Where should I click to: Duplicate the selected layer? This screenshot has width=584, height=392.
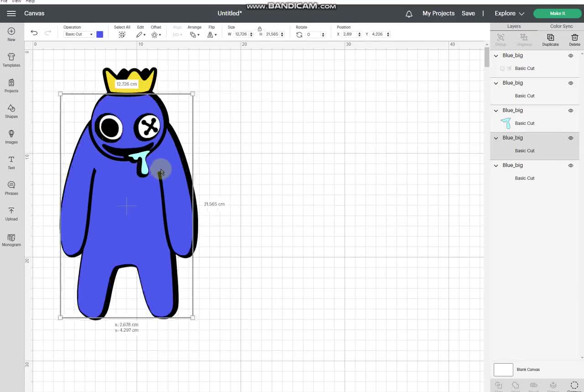550,40
